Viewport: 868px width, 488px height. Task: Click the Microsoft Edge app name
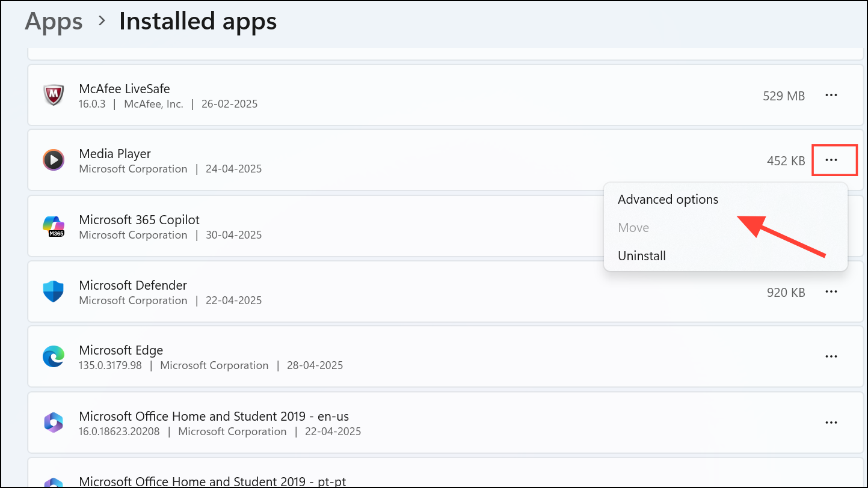(x=121, y=350)
